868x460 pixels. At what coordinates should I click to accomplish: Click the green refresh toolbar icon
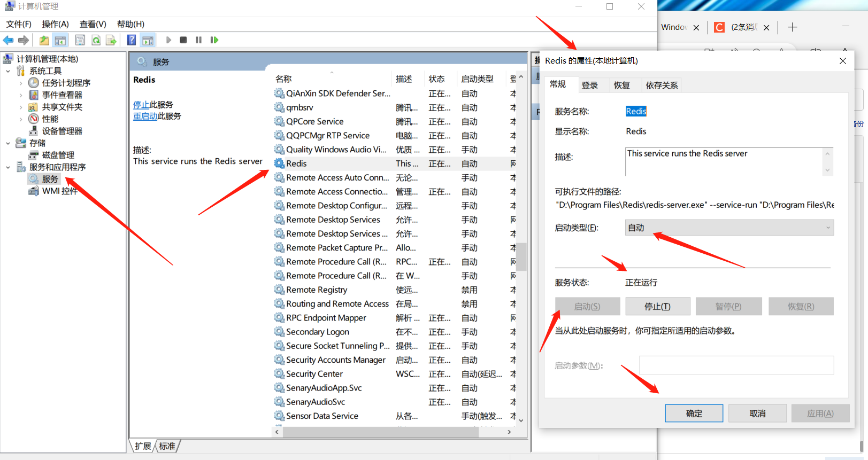coord(96,40)
